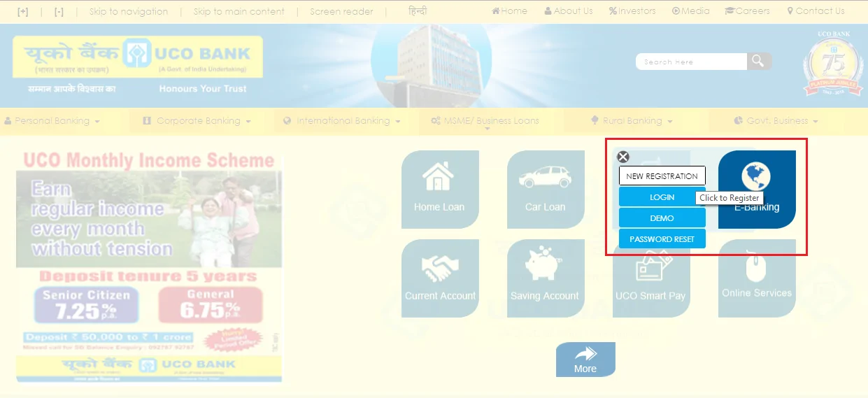
Task: Click New Registration button
Action: [662, 176]
